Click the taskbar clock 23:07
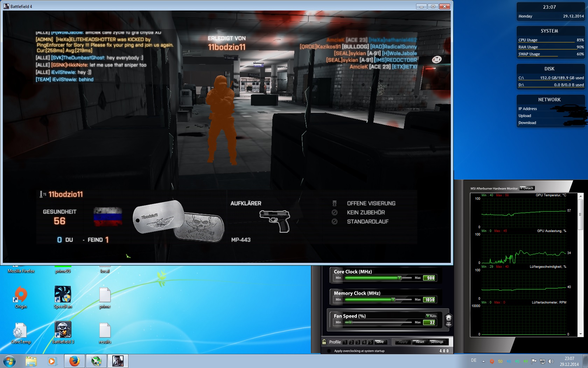 click(569, 361)
